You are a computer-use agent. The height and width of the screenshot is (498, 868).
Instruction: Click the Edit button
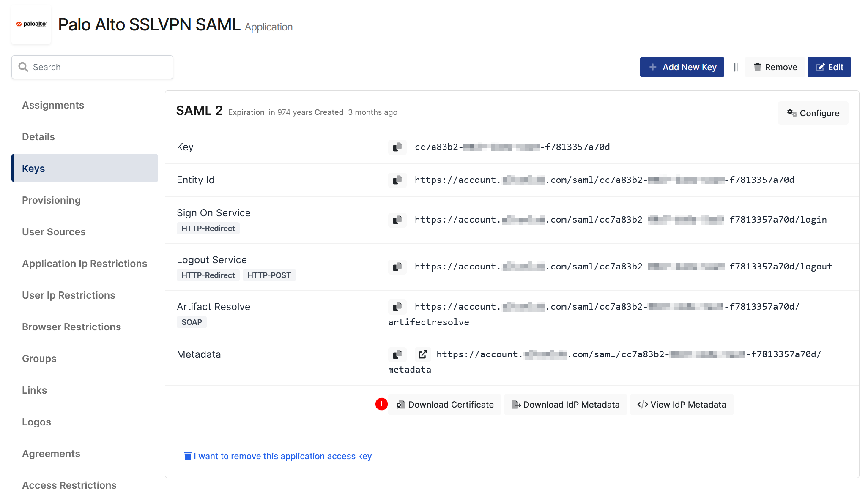(x=829, y=67)
